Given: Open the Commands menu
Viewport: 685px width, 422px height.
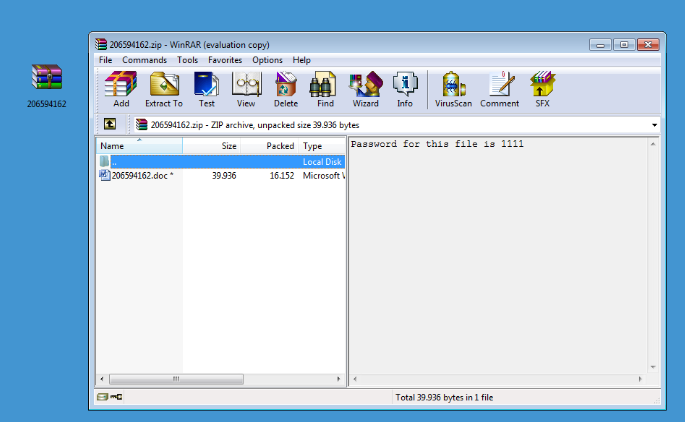Looking at the screenshot, I should click(x=144, y=60).
